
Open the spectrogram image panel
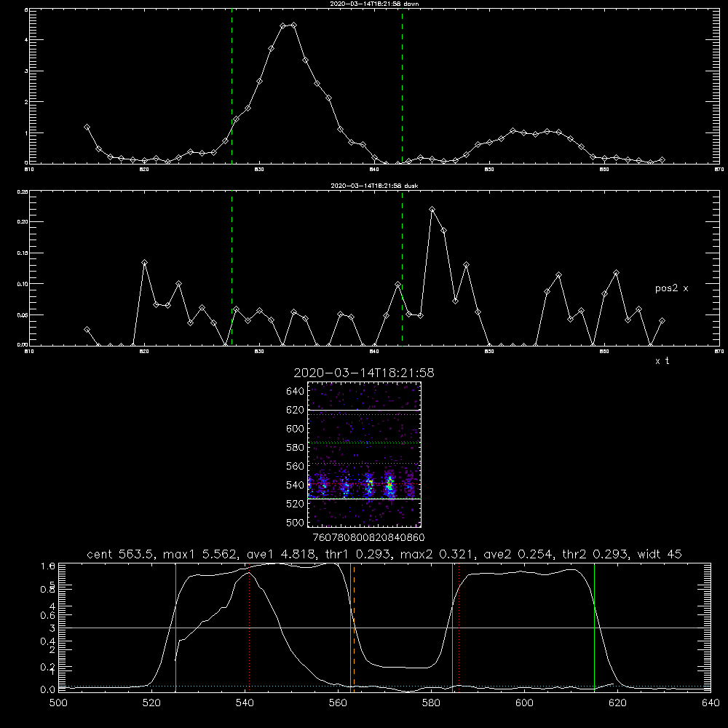[364, 454]
